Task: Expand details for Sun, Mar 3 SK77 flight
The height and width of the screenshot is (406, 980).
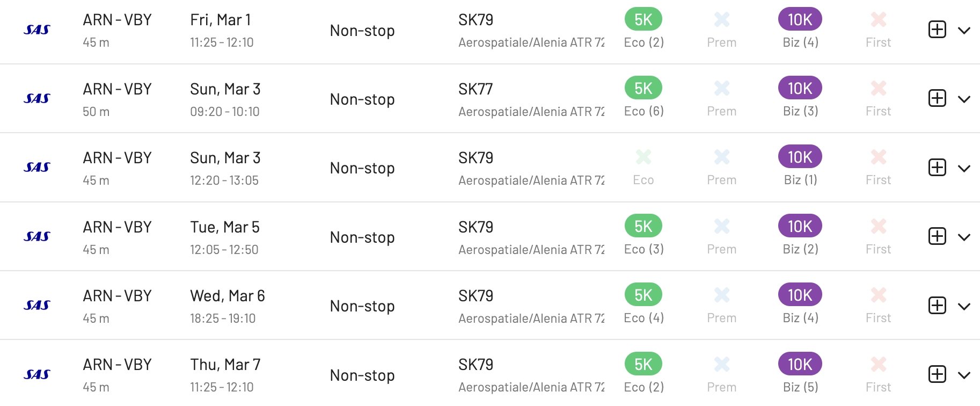Action: (964, 99)
